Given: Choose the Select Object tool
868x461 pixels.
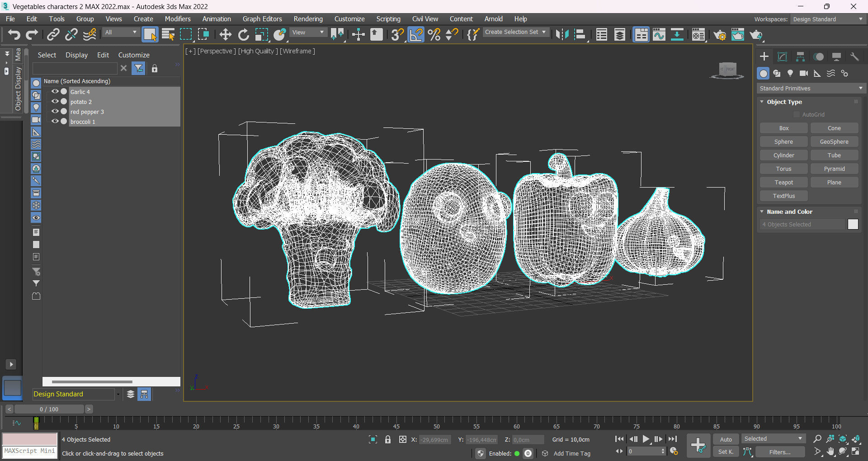Looking at the screenshot, I should pyautogui.click(x=150, y=35).
